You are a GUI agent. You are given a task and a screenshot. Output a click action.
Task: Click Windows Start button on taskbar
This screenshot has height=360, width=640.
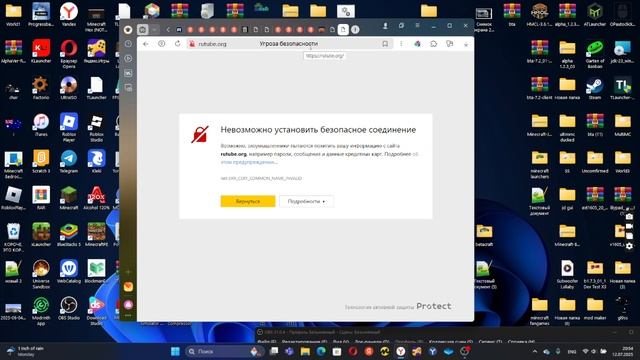coord(176,351)
